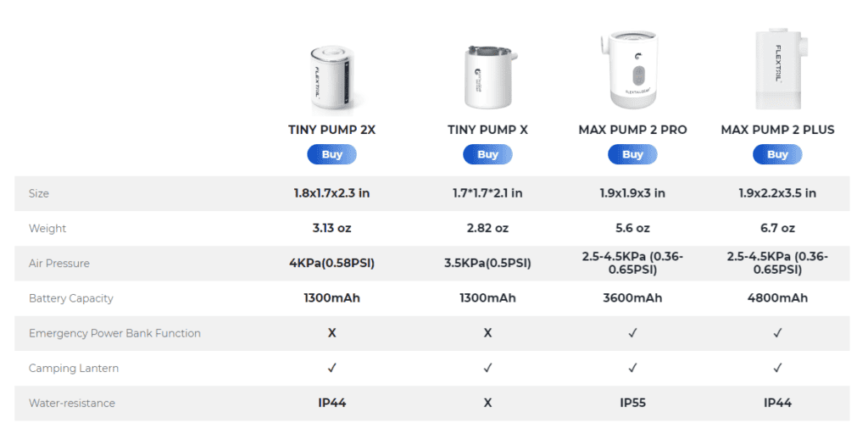Select the 4800mAh battery capacity cell
Screen dimensions: 868x428
point(777,298)
